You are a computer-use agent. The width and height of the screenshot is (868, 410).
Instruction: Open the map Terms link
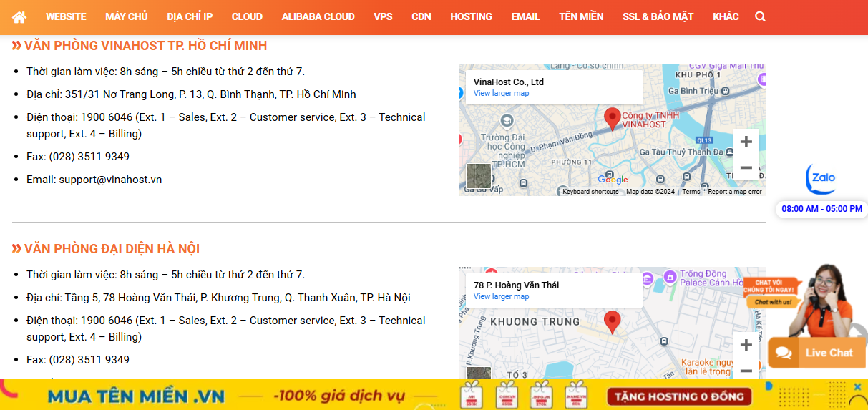point(691,192)
